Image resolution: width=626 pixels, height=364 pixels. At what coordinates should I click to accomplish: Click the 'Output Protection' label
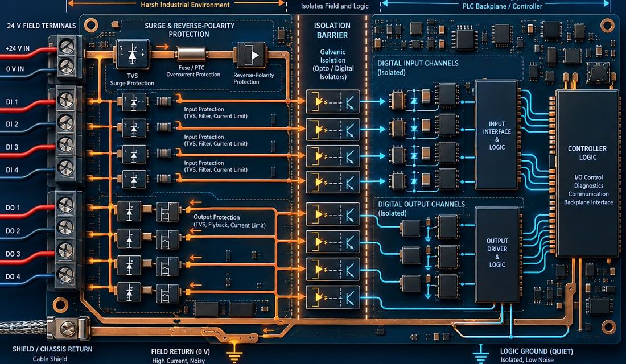[x=216, y=217]
